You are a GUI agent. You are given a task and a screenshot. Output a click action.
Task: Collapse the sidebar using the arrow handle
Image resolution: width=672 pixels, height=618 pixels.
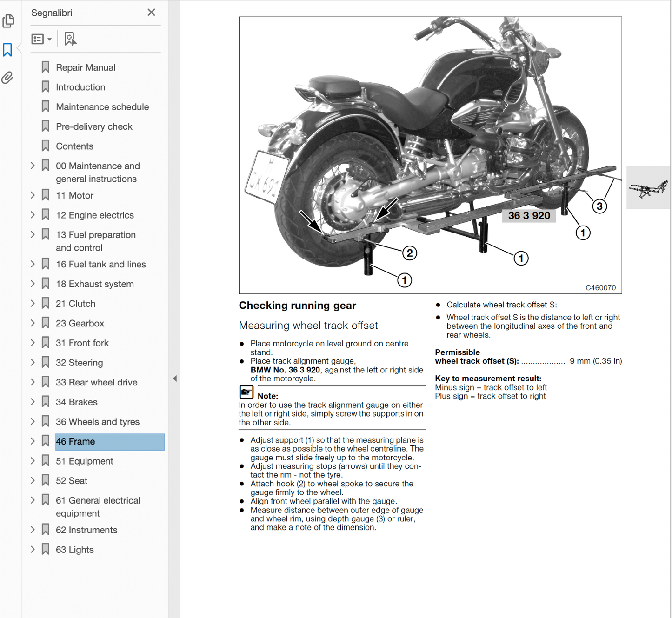[175, 379]
